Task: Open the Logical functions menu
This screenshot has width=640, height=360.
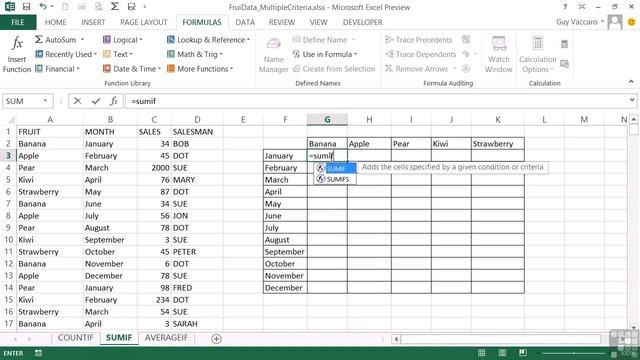Action: click(x=122, y=40)
